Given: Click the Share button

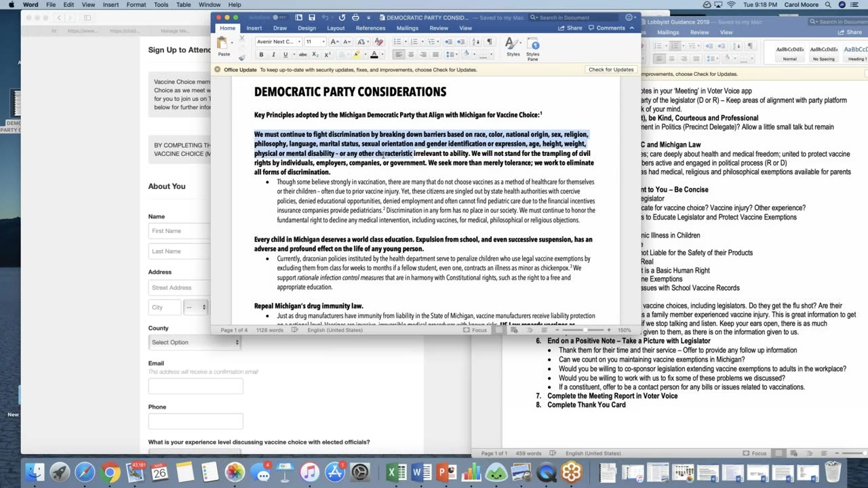Looking at the screenshot, I should click(x=570, y=28).
